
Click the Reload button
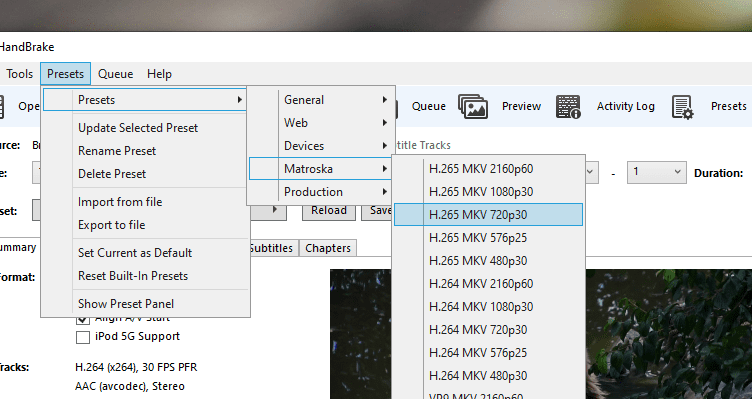tap(329, 212)
